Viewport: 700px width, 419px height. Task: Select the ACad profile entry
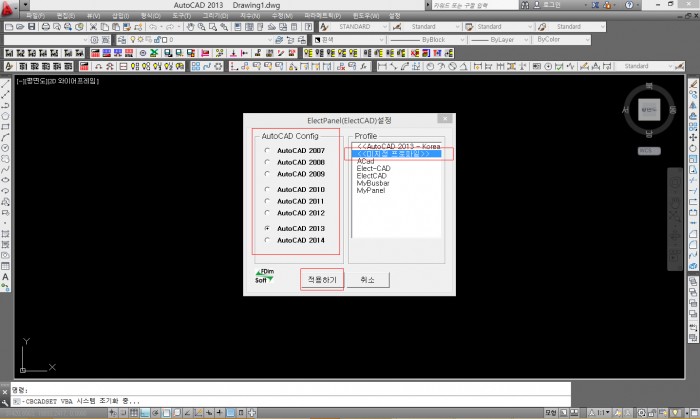365,161
